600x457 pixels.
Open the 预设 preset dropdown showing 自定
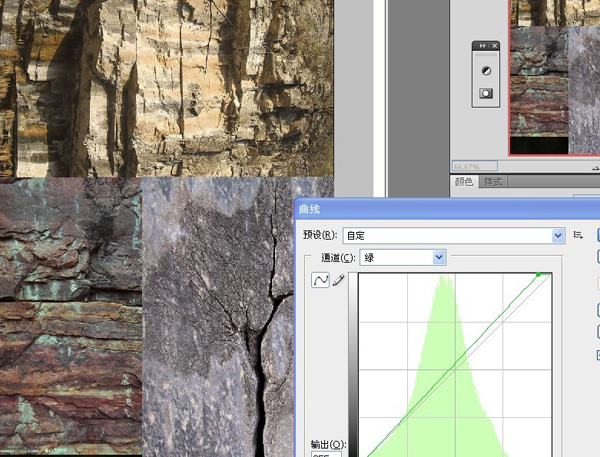(454, 235)
